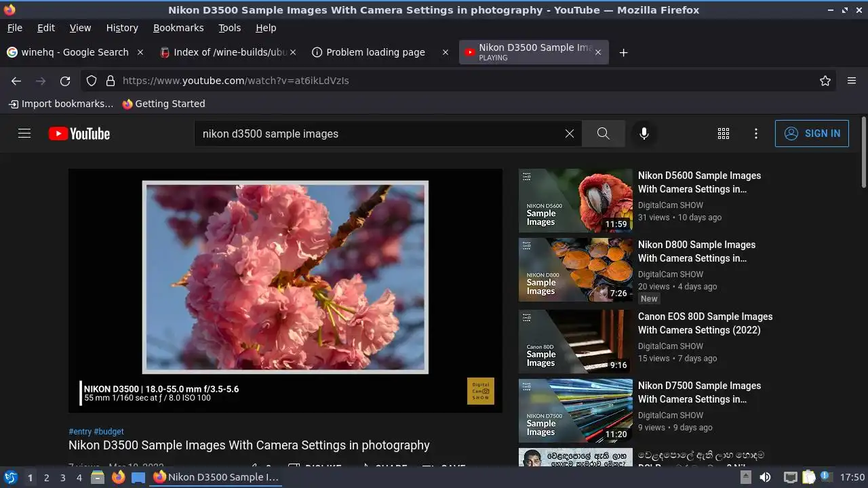The width and height of the screenshot is (868, 488).
Task: Go back to the previous page
Action: point(16,81)
